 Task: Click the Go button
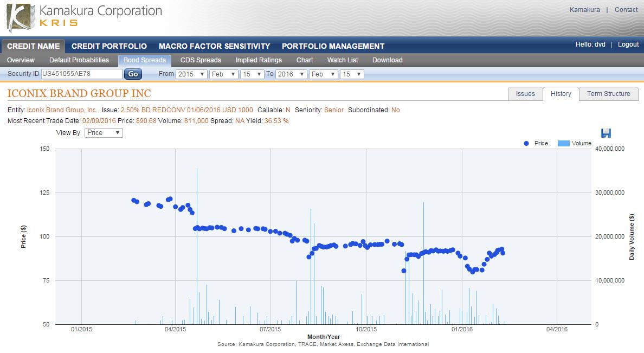click(x=133, y=74)
